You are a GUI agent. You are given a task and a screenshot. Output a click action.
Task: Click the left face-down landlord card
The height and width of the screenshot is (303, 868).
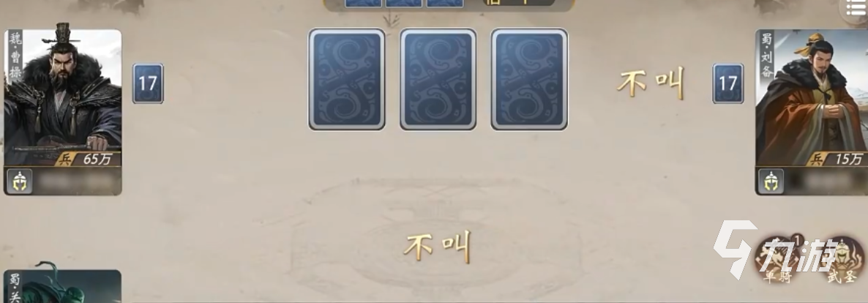coord(347,80)
